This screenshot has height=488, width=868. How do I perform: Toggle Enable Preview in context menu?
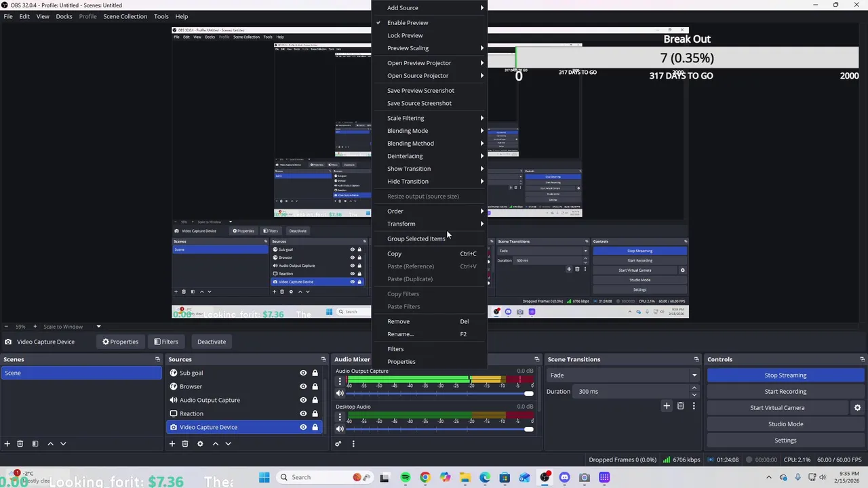[x=429, y=22]
